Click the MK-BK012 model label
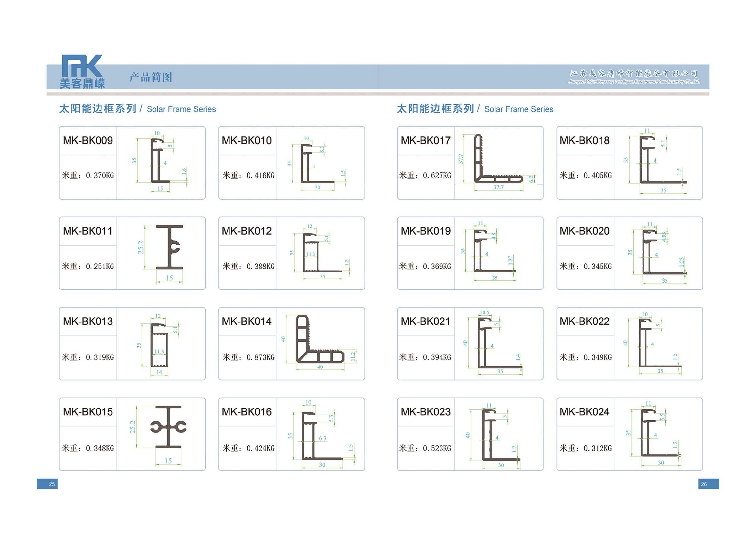Screen dimensions: 756x535 (247, 231)
